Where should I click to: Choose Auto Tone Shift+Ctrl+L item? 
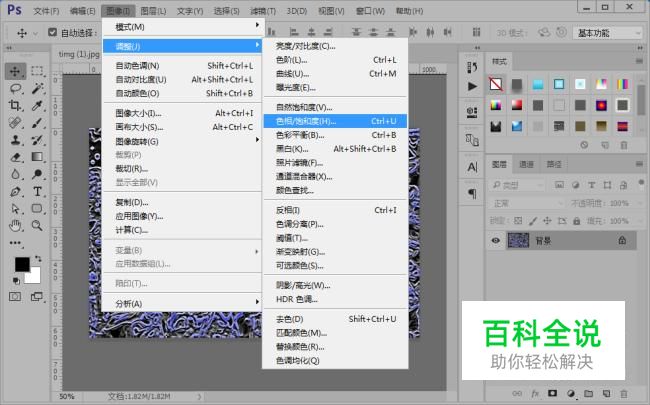(182, 65)
